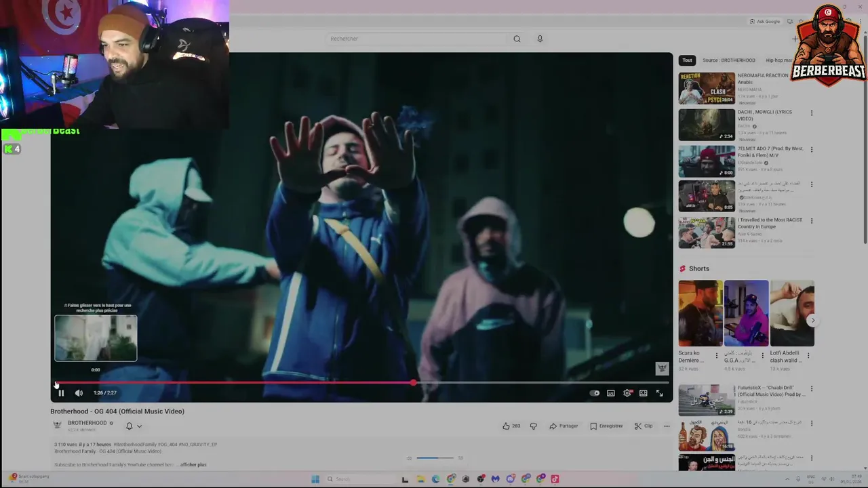This screenshot has height=488, width=868.
Task: Toggle the autoplay switch in player controls
Action: click(x=595, y=393)
